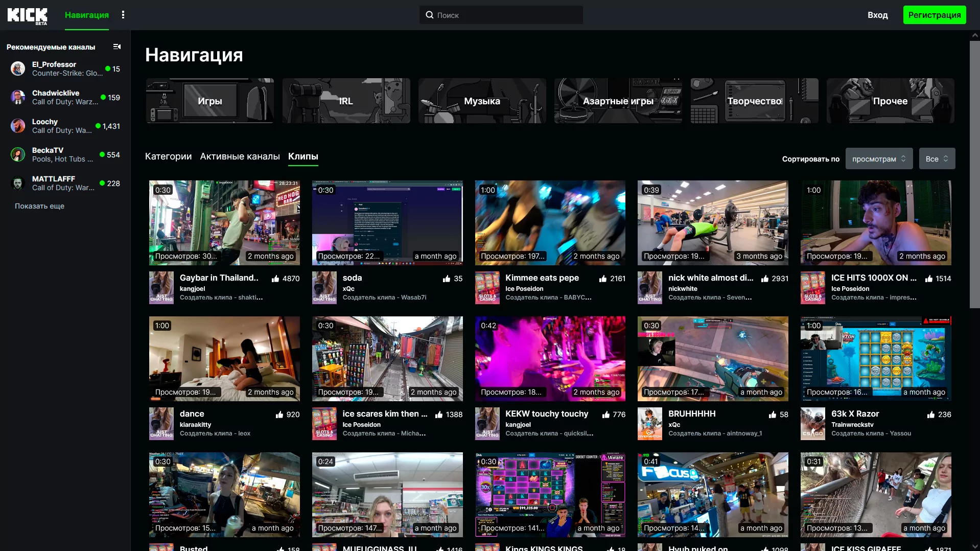
Task: Collapse the recommended channels sidebar
Action: [117, 47]
